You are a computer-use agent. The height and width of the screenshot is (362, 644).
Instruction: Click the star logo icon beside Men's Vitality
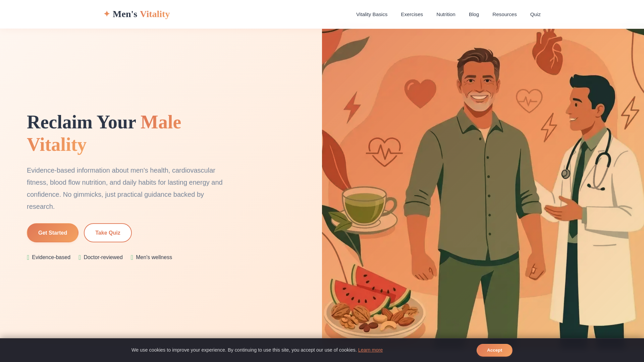107,14
